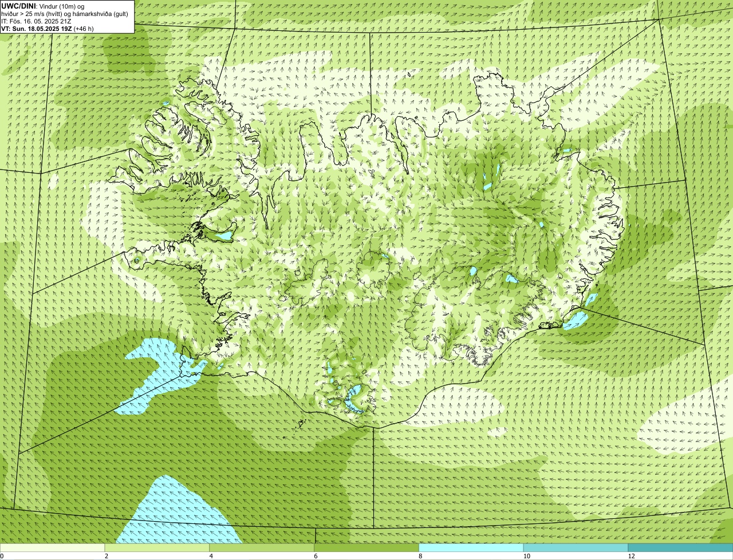Click the "2" label under the color bar
Image resolution: width=733 pixels, height=560 pixels.
107,556
